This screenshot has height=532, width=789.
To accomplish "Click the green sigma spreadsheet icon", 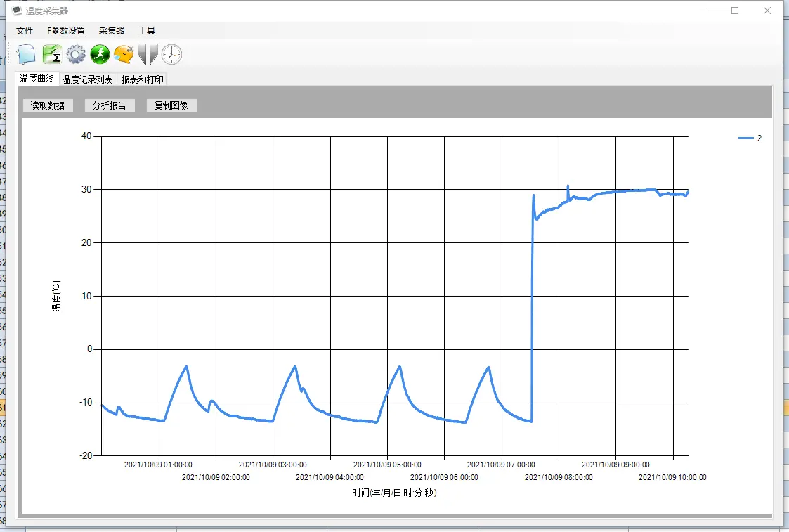I will (x=51, y=54).
